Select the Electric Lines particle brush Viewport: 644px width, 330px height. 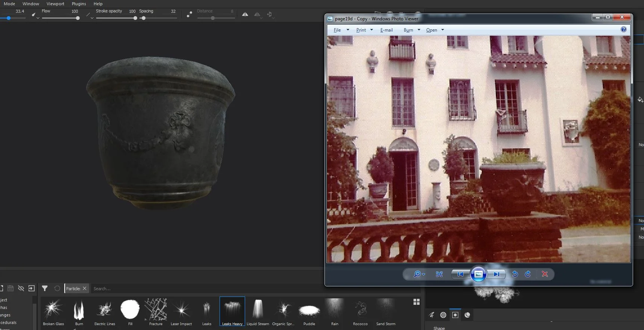click(x=105, y=312)
